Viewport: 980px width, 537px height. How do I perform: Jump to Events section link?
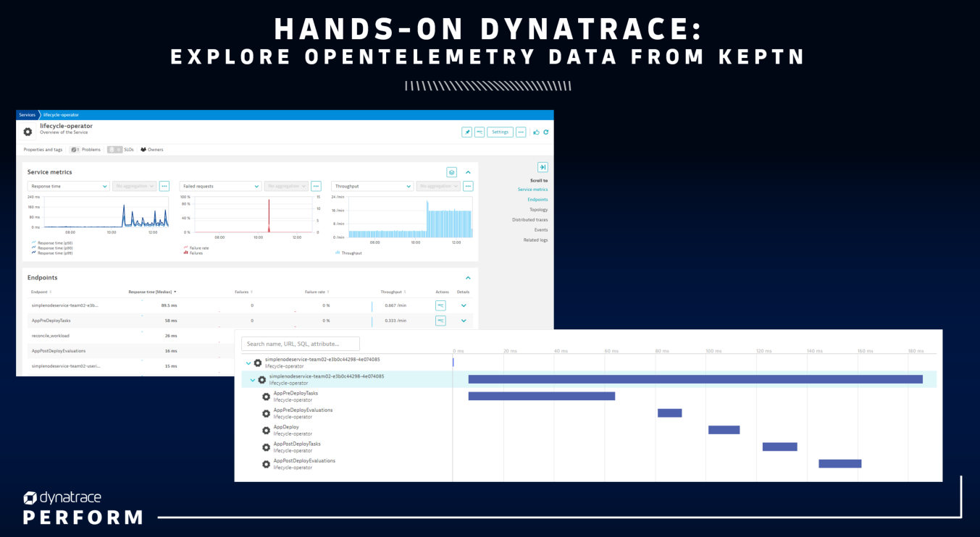coord(541,230)
